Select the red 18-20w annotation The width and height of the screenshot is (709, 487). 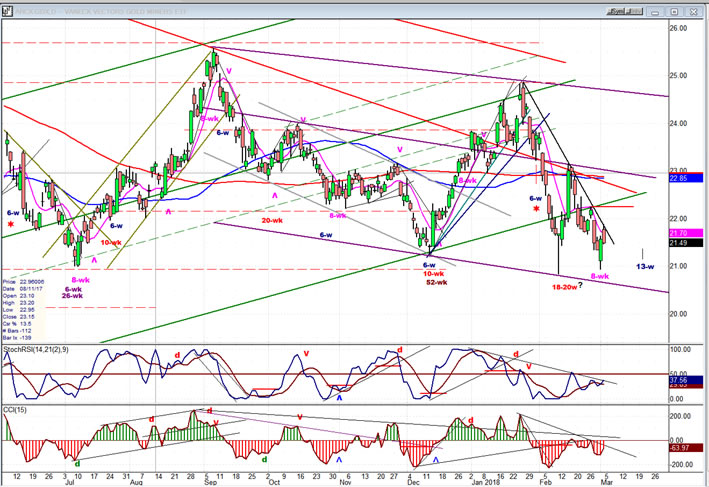pos(564,287)
